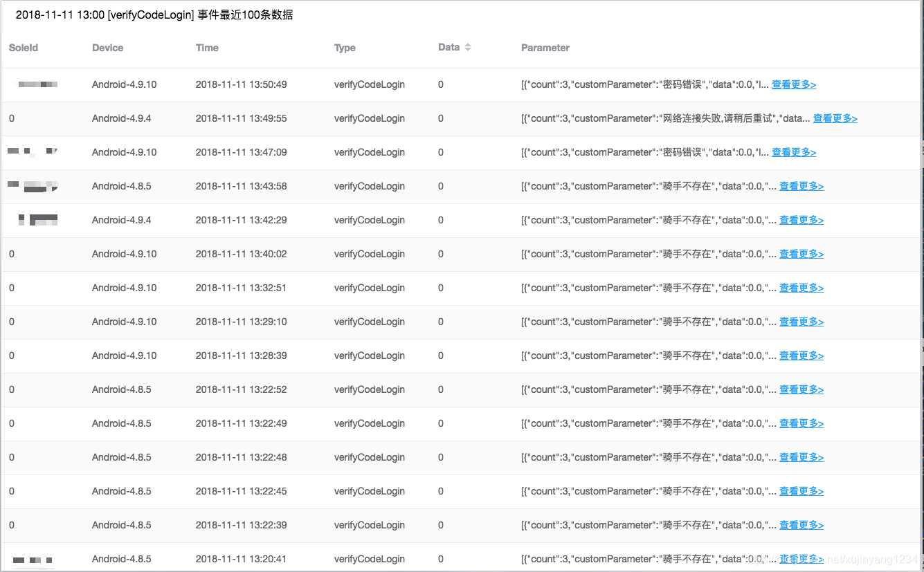Select the time cell 2018-11-11 13:47:09

241,152
